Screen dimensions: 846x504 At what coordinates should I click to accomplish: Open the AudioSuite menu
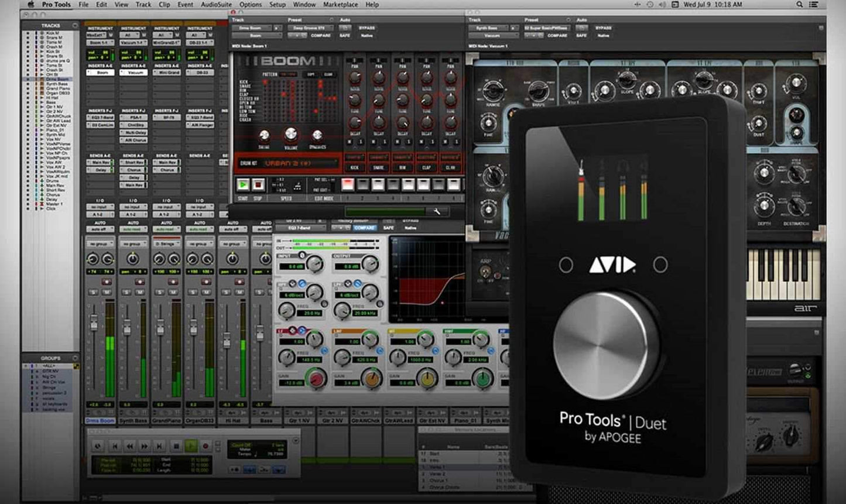pyautogui.click(x=215, y=5)
